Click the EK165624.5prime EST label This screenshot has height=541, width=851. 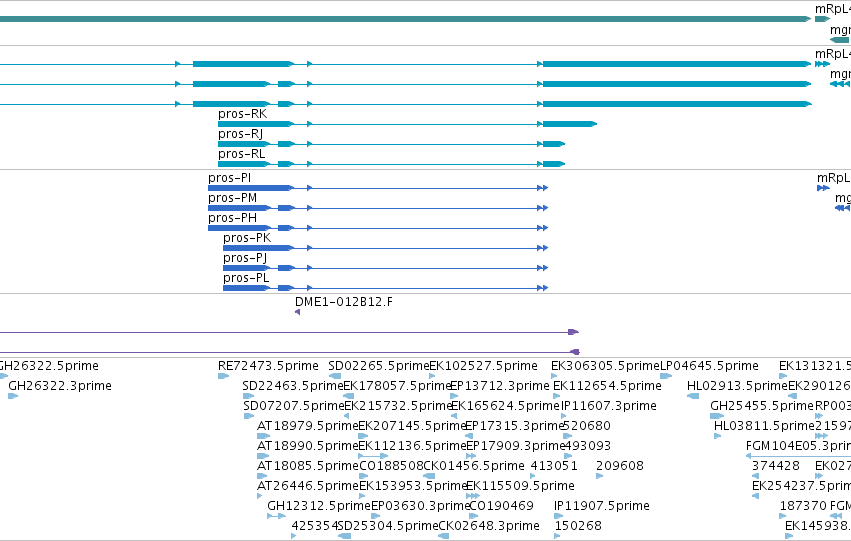tap(505, 406)
